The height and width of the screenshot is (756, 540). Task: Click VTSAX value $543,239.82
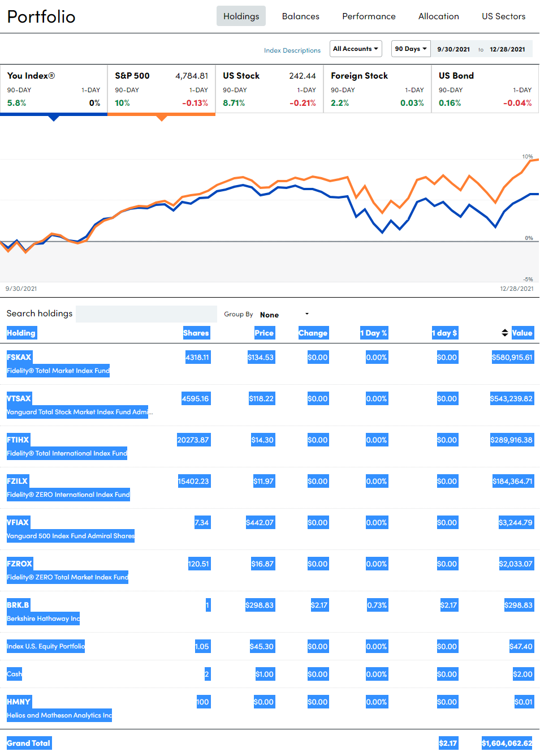tap(512, 399)
